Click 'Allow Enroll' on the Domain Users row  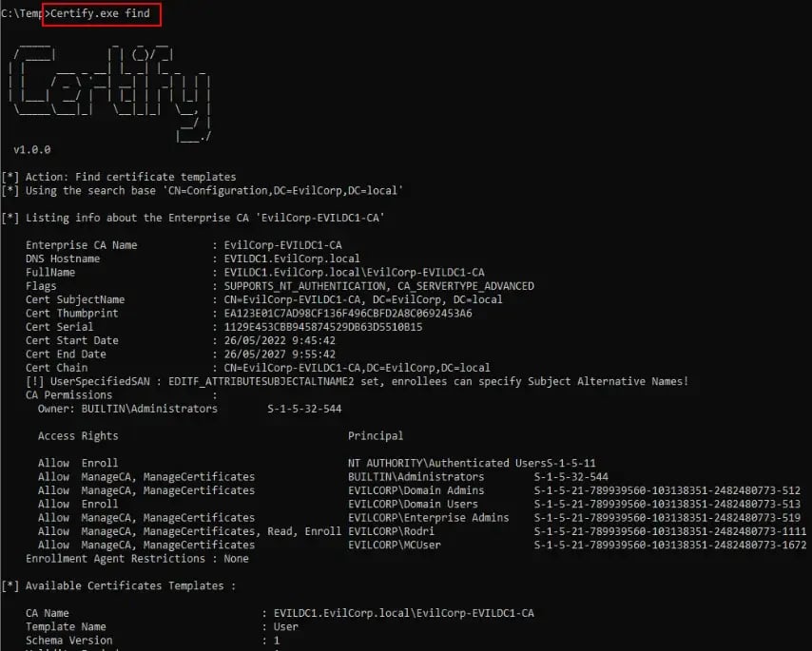coord(78,504)
